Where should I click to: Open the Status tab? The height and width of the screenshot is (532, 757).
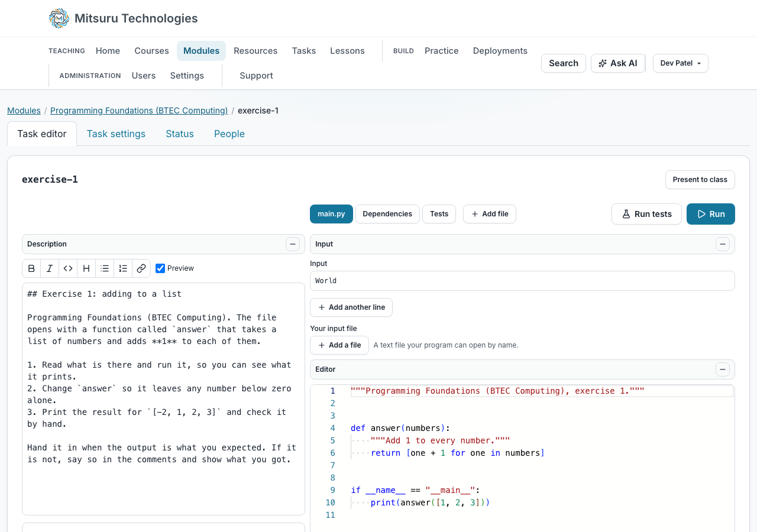(x=180, y=134)
